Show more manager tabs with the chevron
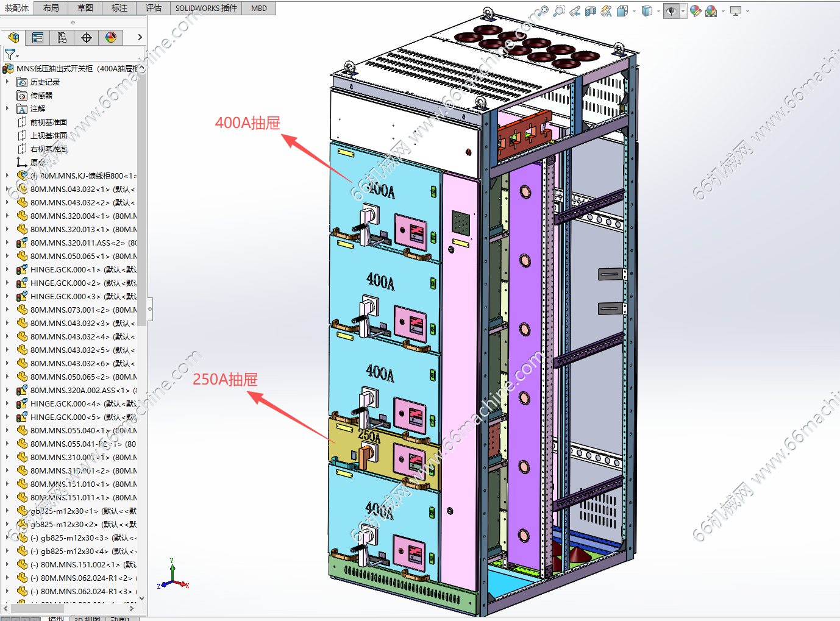840x621 pixels. (x=140, y=38)
